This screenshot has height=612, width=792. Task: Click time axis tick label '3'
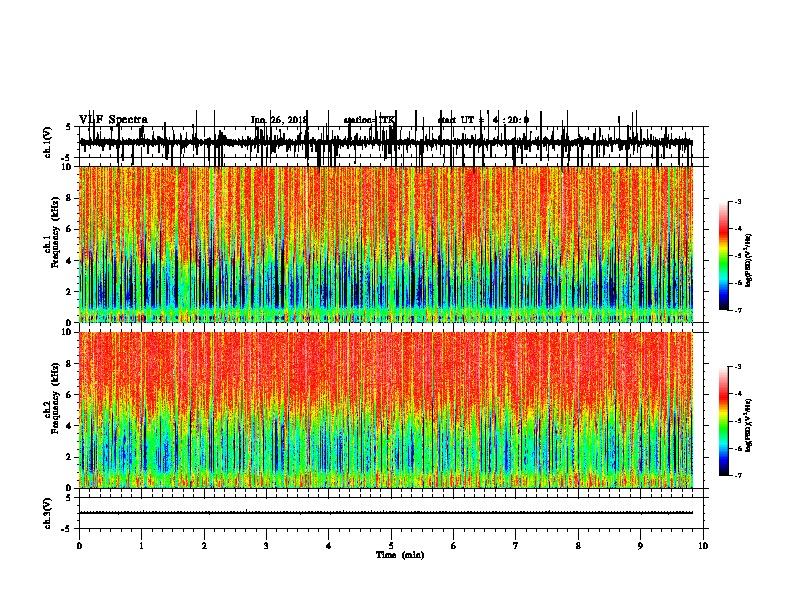pos(266,546)
